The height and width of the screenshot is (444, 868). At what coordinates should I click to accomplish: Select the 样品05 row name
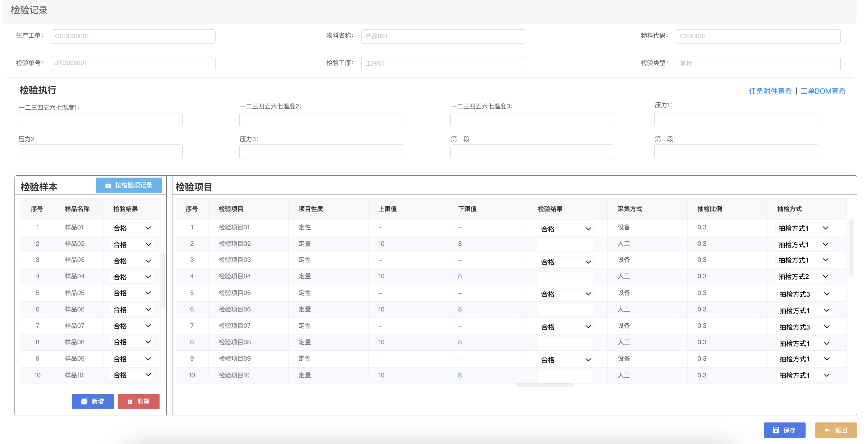tap(74, 293)
